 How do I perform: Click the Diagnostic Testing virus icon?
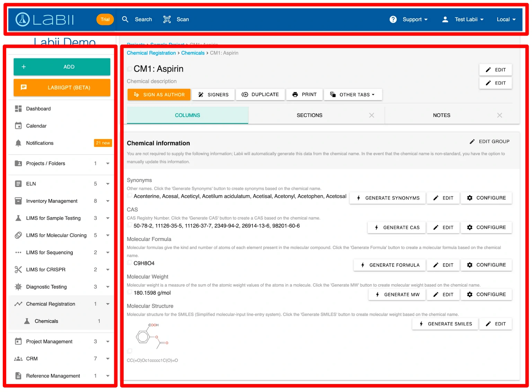point(18,287)
